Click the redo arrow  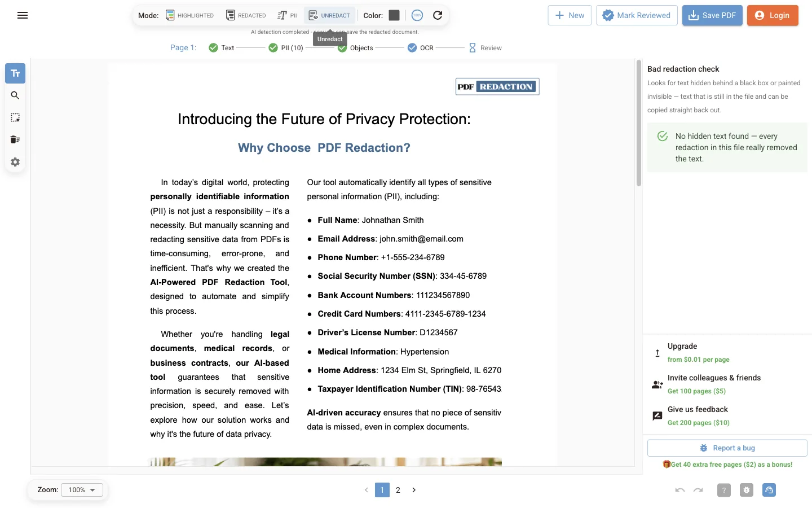tap(698, 490)
